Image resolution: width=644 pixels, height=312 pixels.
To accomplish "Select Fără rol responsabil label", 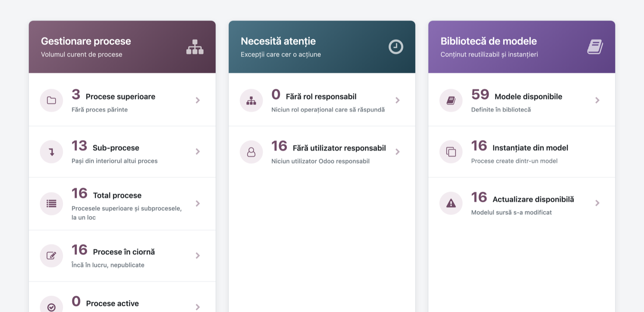I will (321, 97).
